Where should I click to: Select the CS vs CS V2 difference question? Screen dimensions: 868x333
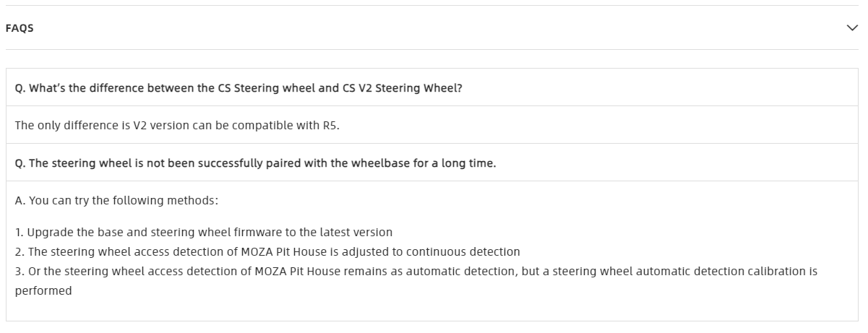(x=239, y=88)
